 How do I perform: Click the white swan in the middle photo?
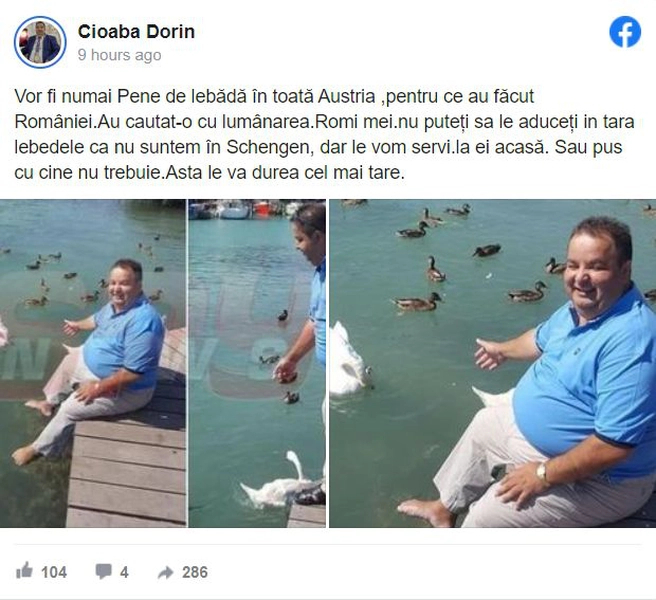(x=279, y=481)
